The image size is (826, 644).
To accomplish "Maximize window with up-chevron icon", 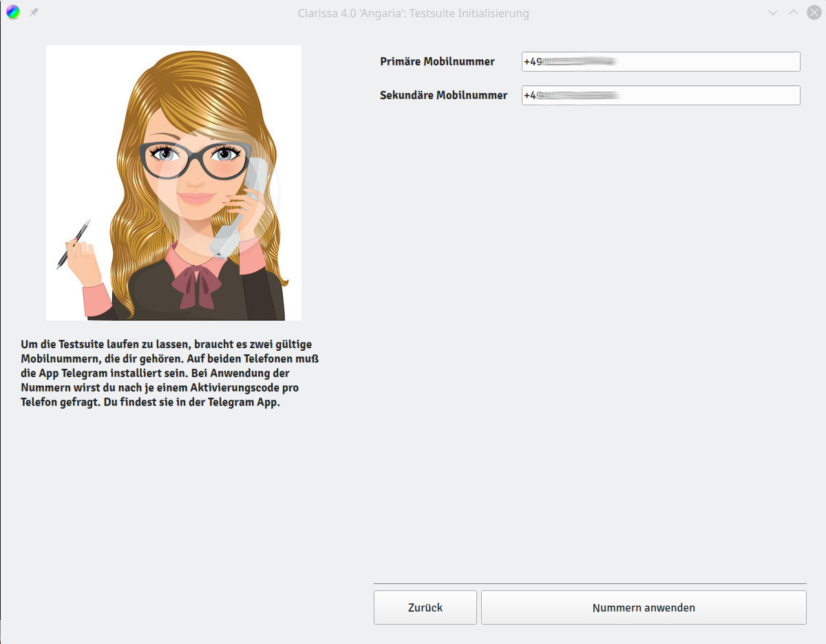I will pyautogui.click(x=793, y=13).
